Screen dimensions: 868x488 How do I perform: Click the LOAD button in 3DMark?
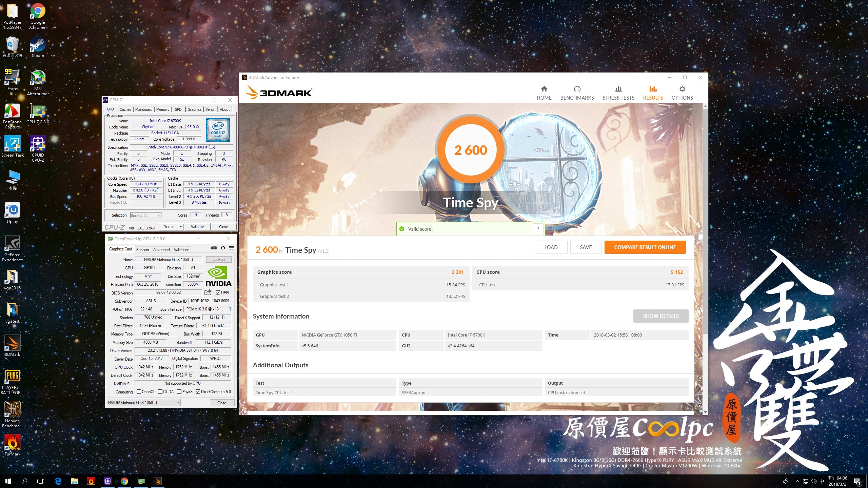pyautogui.click(x=551, y=247)
